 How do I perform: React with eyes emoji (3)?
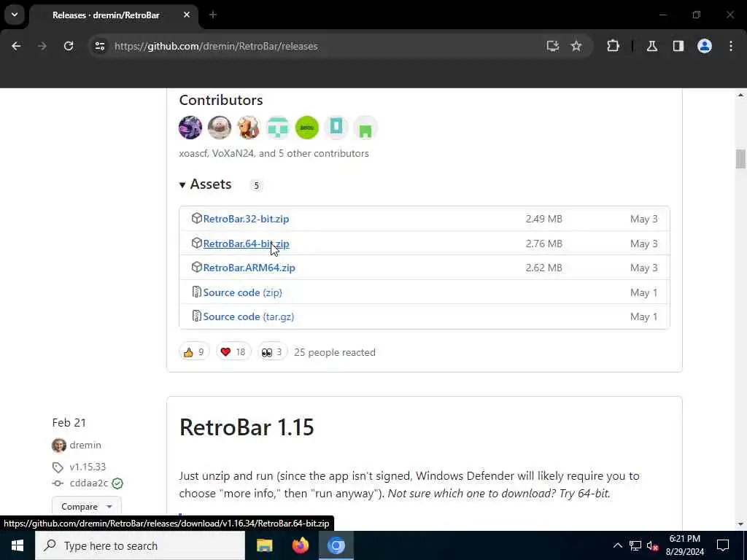point(272,352)
